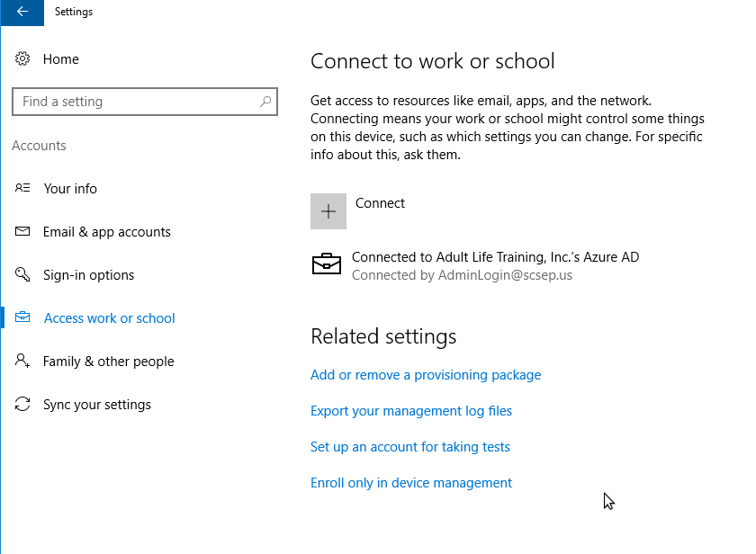756x554 pixels.
Task: Open Set up an account for taking tests
Action: pyautogui.click(x=410, y=447)
